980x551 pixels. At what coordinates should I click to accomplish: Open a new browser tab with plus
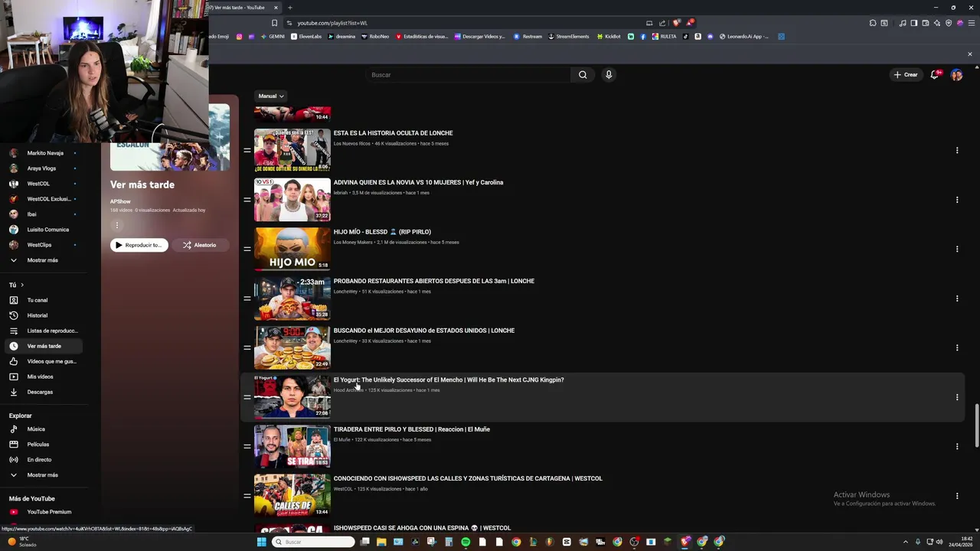tap(289, 8)
